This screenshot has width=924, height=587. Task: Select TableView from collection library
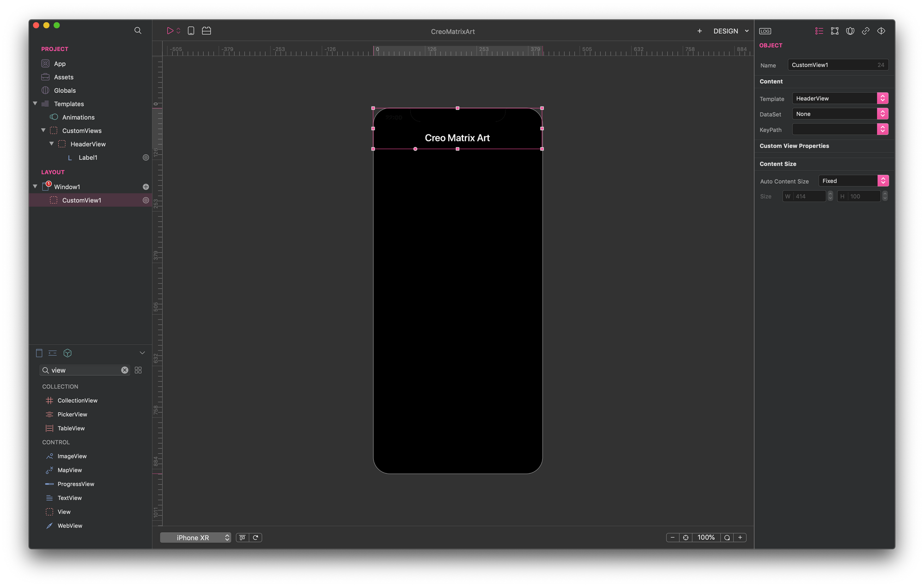click(71, 428)
